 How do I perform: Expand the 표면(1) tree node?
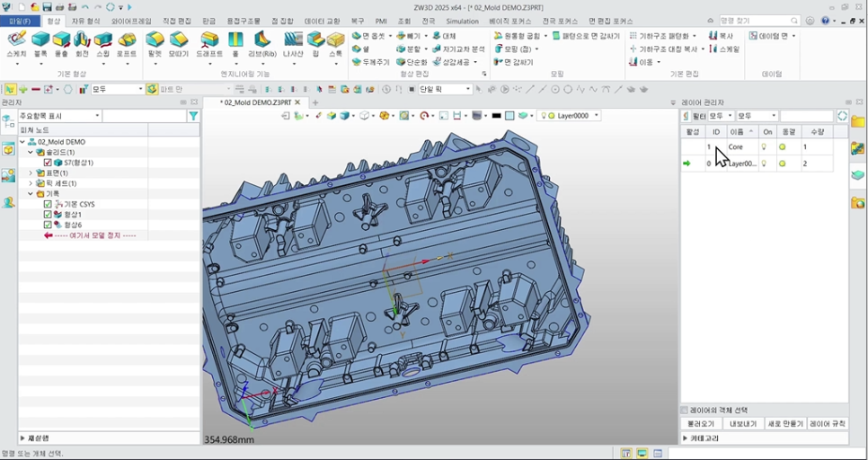31,173
